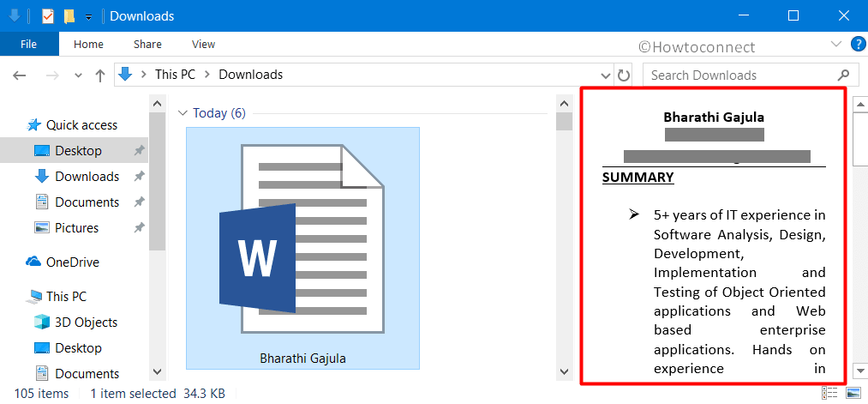The height and width of the screenshot is (404, 868).
Task: Expand the address bar history dropdown
Action: point(607,75)
